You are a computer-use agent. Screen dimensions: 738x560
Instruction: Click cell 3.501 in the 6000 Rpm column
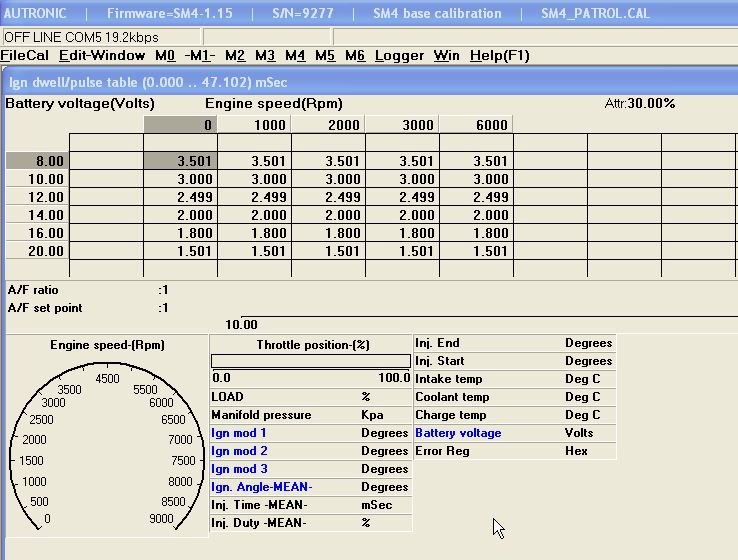click(476, 161)
